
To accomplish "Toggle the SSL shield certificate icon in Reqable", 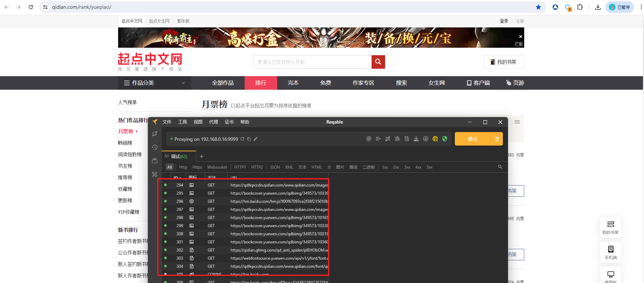I will coord(445,139).
